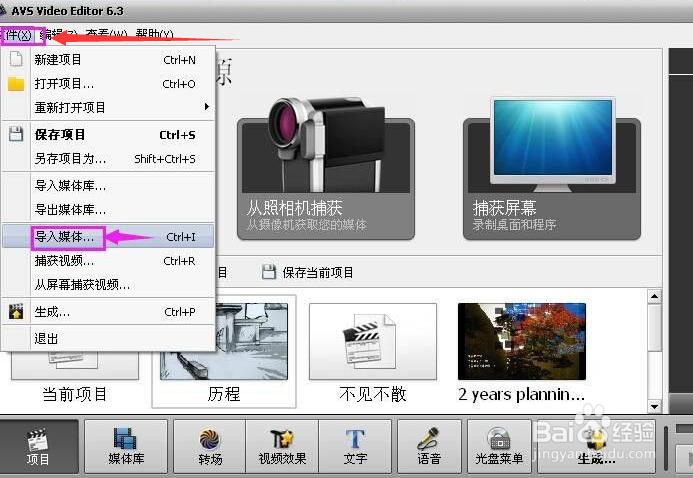Select the 不见不散 project thumbnail

[373, 341]
